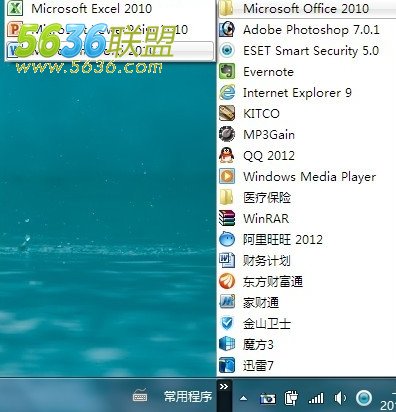Image resolution: width=396 pixels, height=412 pixels.
Task: Click the ESET Smart Security icon
Action: click(x=227, y=50)
